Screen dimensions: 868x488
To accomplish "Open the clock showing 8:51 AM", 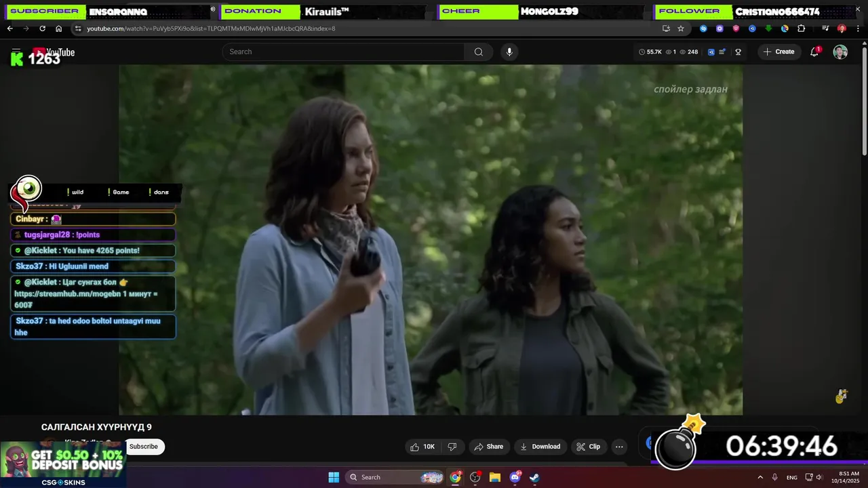I will pos(846,477).
